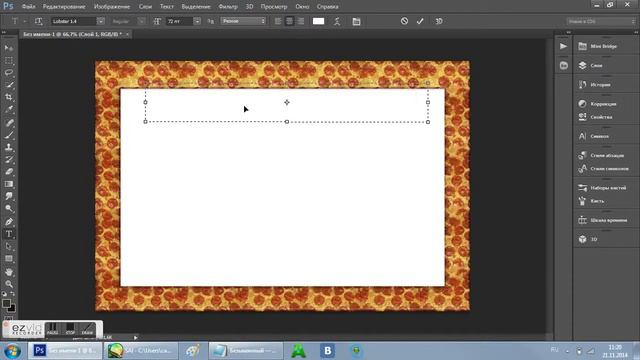Select the Pen tool
The height and width of the screenshot is (360, 640).
click(9, 222)
